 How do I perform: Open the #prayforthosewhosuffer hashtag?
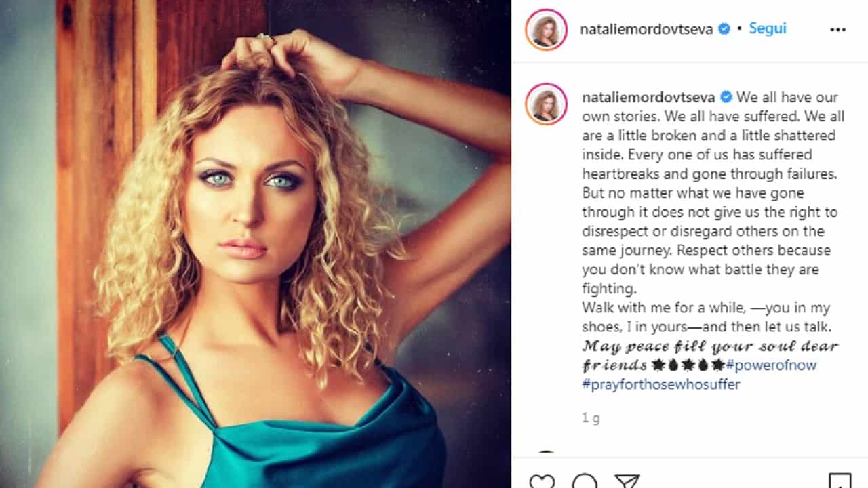661,384
